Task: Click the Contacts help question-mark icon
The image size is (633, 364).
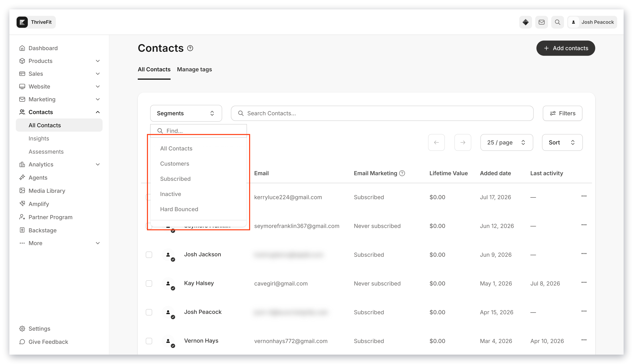Action: click(190, 48)
